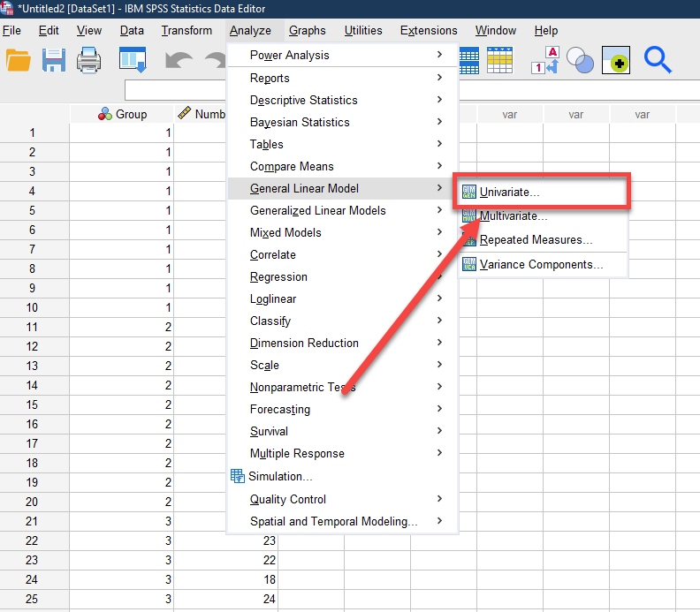
Task: Open the Graphs menu
Action: 308,30
